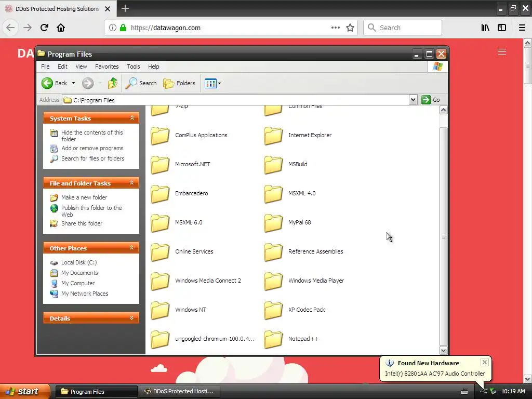Open the Views dropdown button
532x399 pixels.
pos(212,83)
